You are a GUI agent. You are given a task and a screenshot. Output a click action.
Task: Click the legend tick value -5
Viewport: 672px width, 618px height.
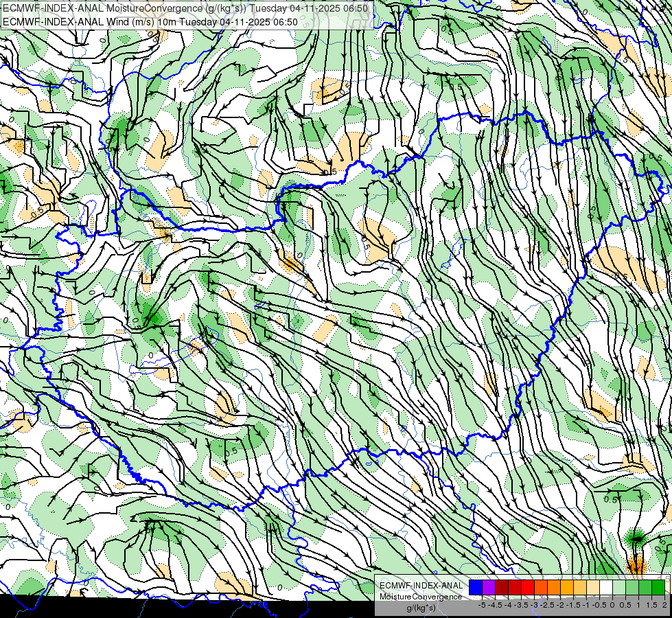tap(482, 605)
